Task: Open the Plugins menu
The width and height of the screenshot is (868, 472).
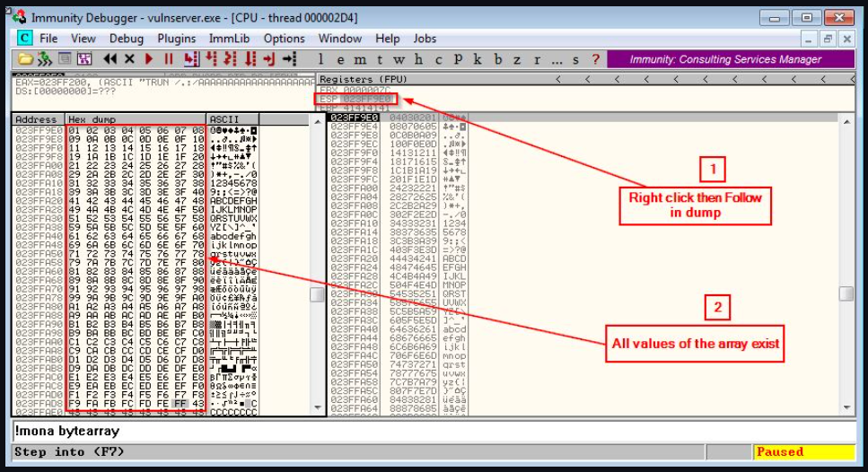Action: coord(176,39)
